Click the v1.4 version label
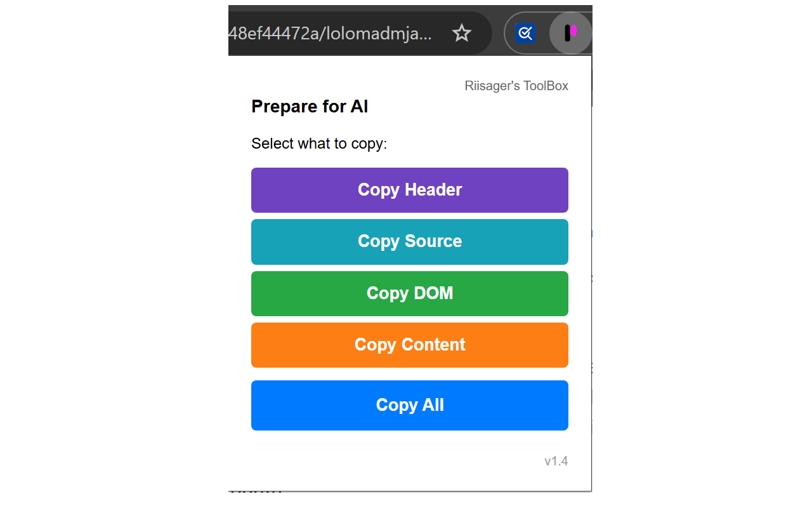The width and height of the screenshot is (812, 508). pos(556,461)
